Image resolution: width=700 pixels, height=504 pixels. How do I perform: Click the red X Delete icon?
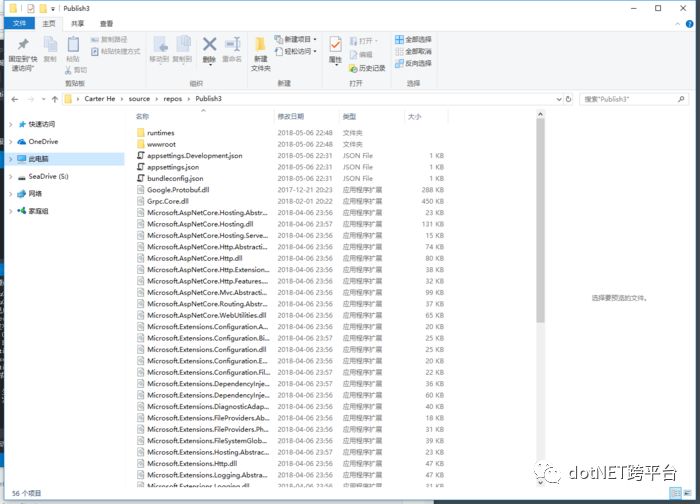(209, 44)
